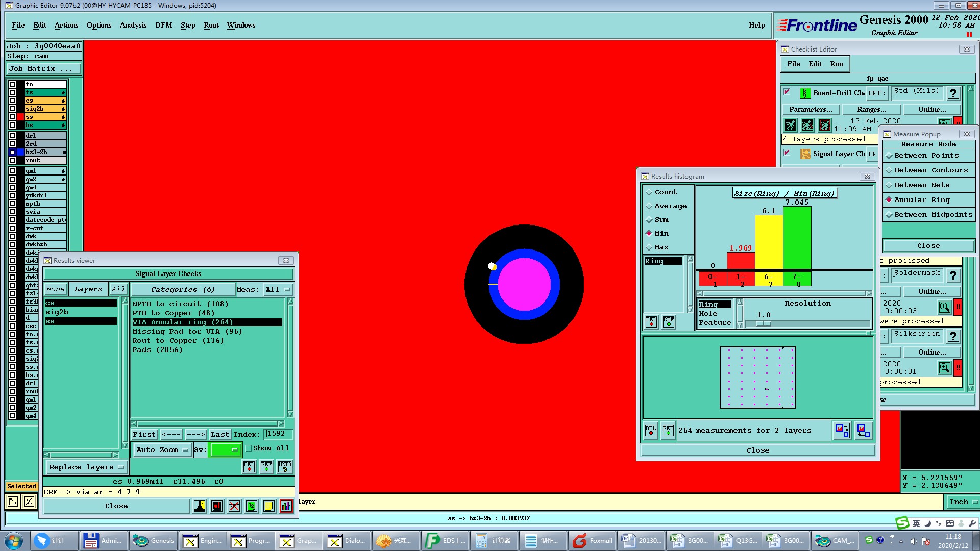
Task: Click crossed-out REF icon in Results viewer
Action: pos(234,506)
